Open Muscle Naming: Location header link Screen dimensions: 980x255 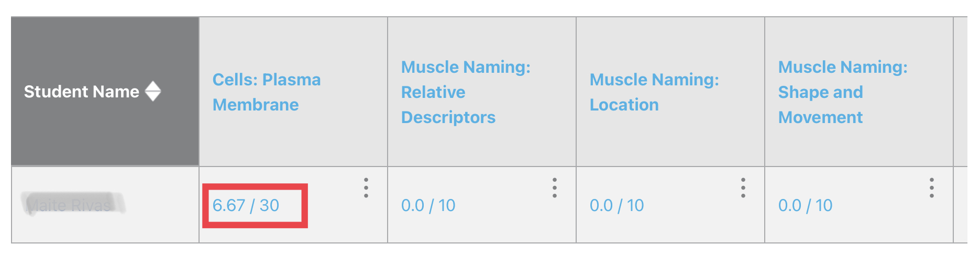click(x=654, y=92)
